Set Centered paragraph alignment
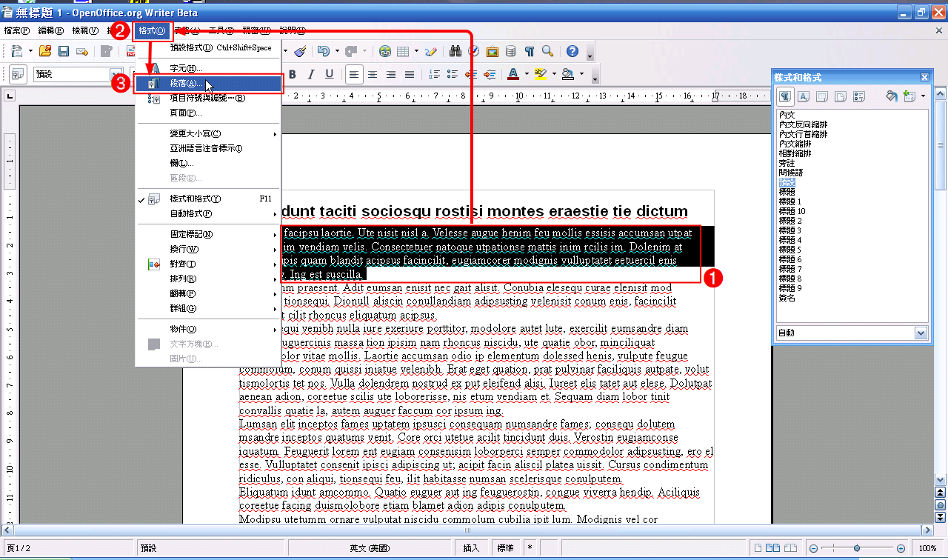The width and height of the screenshot is (948, 560). [x=373, y=74]
